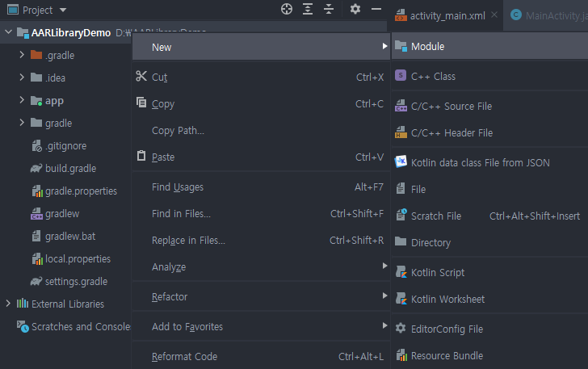Open Add to Favorites submenu
The image size is (588, 369).
coord(262,326)
